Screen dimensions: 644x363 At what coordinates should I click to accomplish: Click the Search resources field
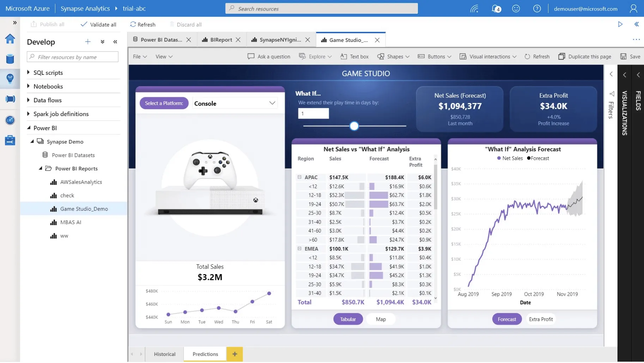[x=322, y=8]
